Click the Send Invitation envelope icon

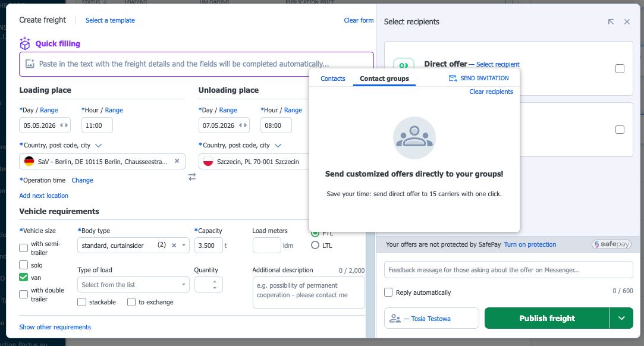[x=453, y=78]
